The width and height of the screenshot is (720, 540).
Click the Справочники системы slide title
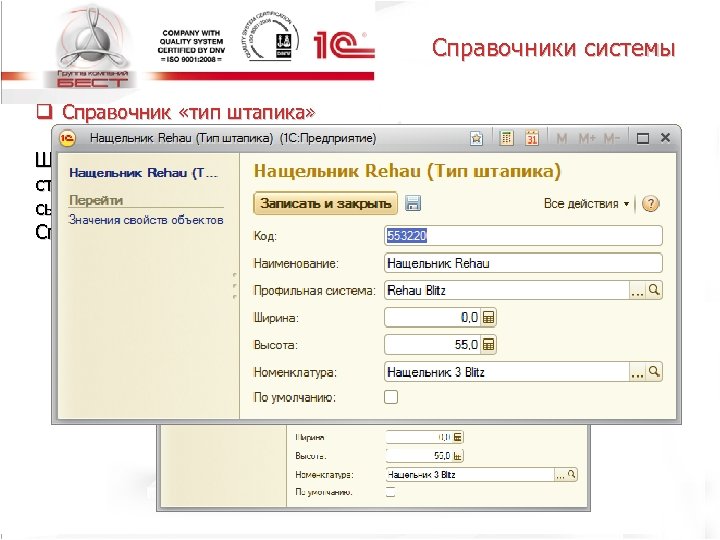point(553,48)
